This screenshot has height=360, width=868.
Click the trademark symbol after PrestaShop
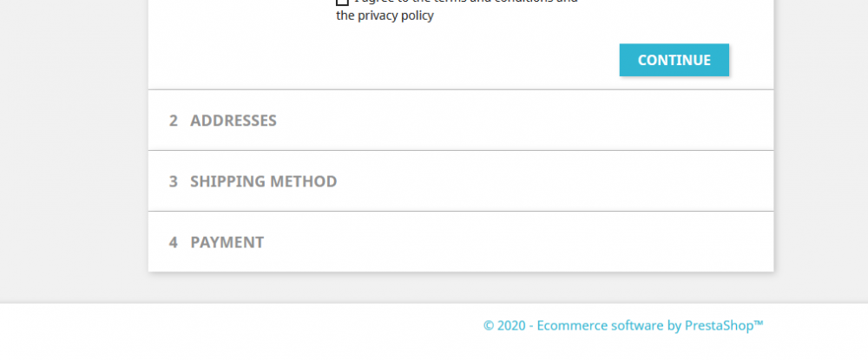coord(759,323)
